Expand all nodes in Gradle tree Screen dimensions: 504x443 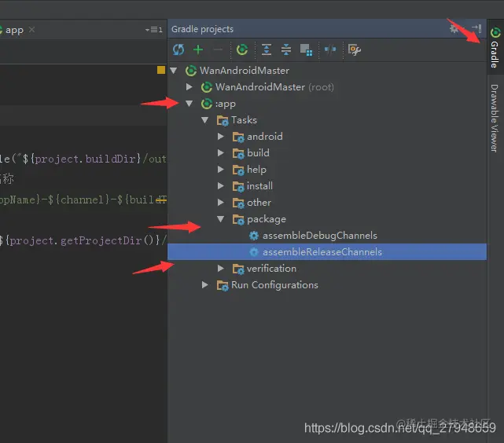[x=267, y=49]
